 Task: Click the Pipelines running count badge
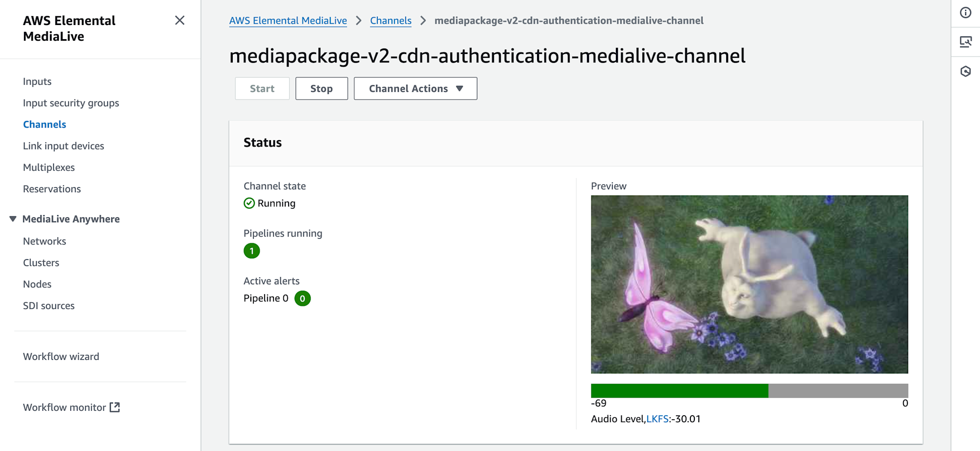(252, 251)
